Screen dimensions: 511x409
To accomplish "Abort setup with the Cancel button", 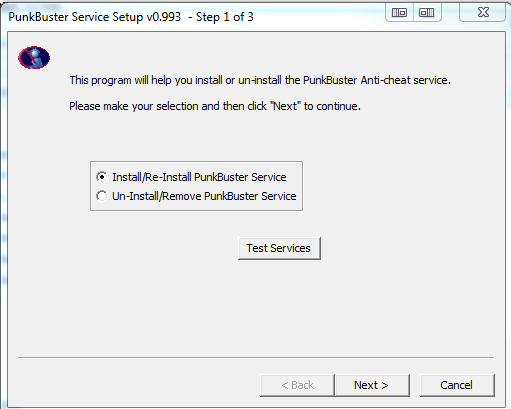I will [x=457, y=385].
